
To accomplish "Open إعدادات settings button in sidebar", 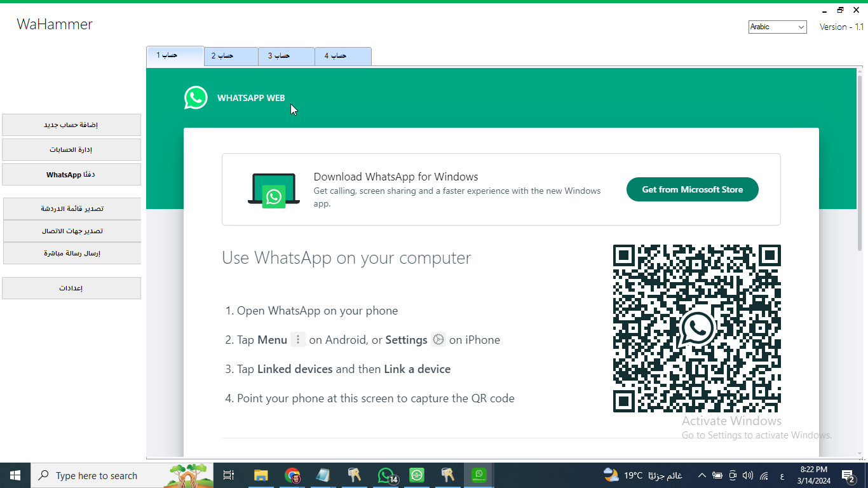I will 71,288.
